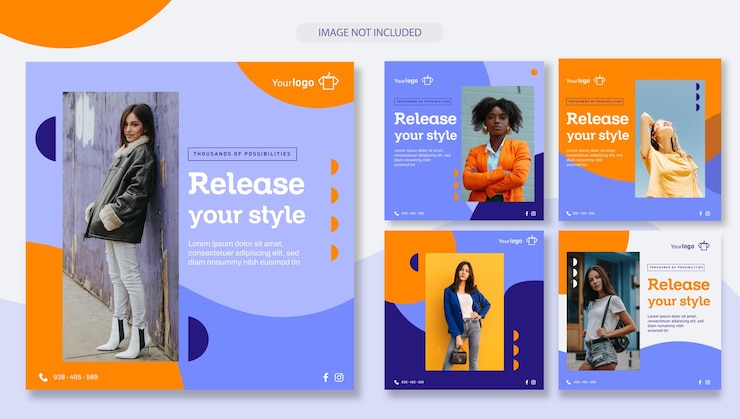
Task: Click the THOUSANDS OF POSSIBILITIES box on the white card
Action: [x=676, y=267]
